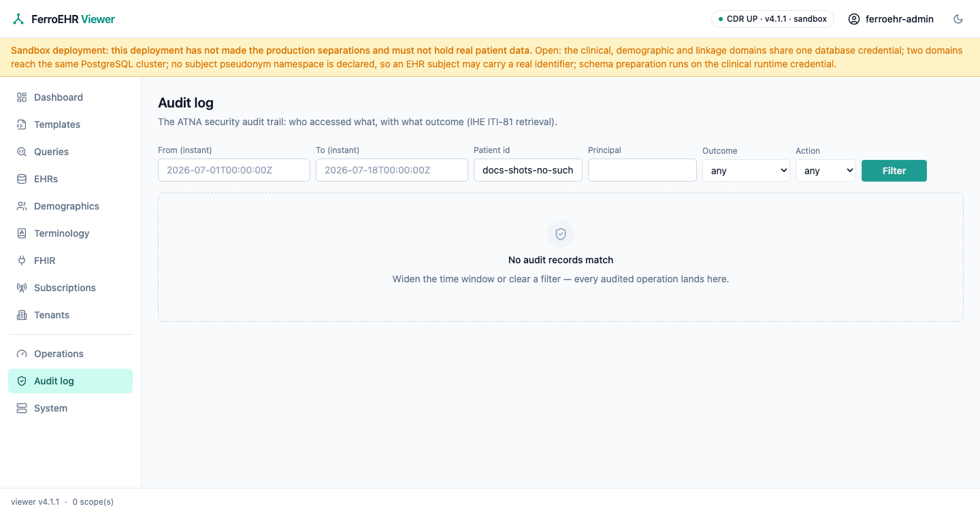Open System page
Image resolution: width=980 pixels, height=515 pixels.
pos(70,408)
